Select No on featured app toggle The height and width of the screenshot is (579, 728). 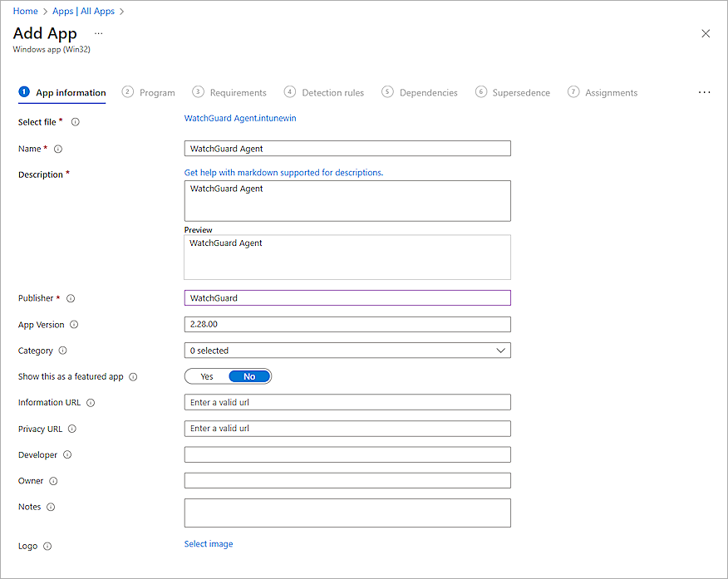coord(249,376)
